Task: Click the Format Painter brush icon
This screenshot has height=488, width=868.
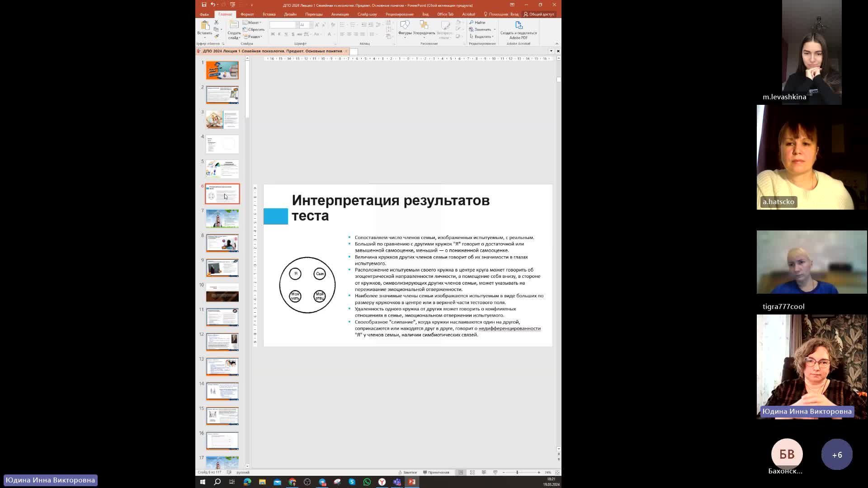Action: pos(216,36)
